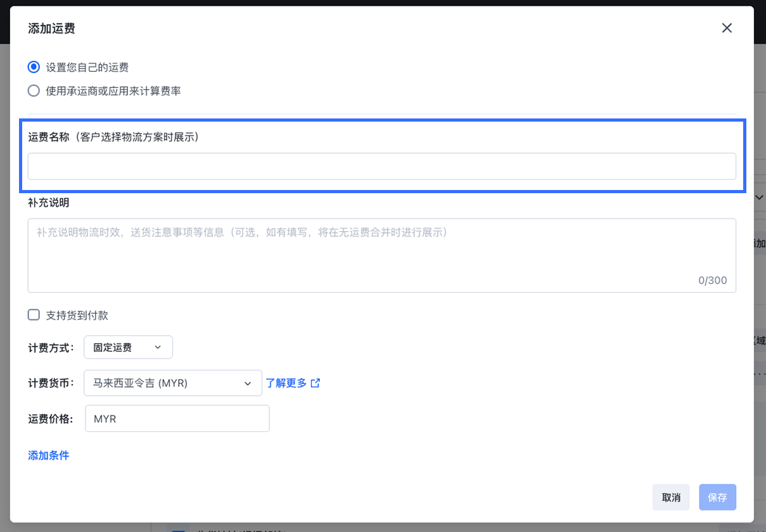Open the 计费货币 dropdown showing 马来西亚令吉 (MYR)

point(172,383)
